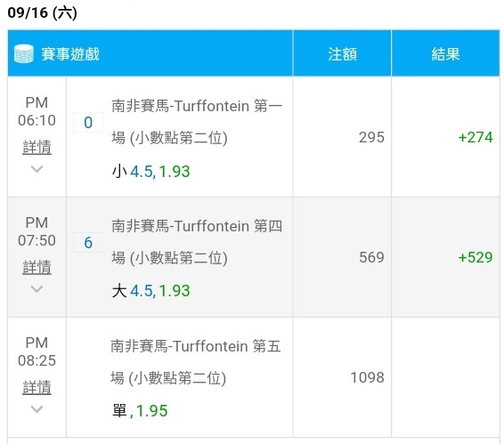504x444 pixels.
Task: Click the 單 1.95 odds selection
Action: [140, 410]
